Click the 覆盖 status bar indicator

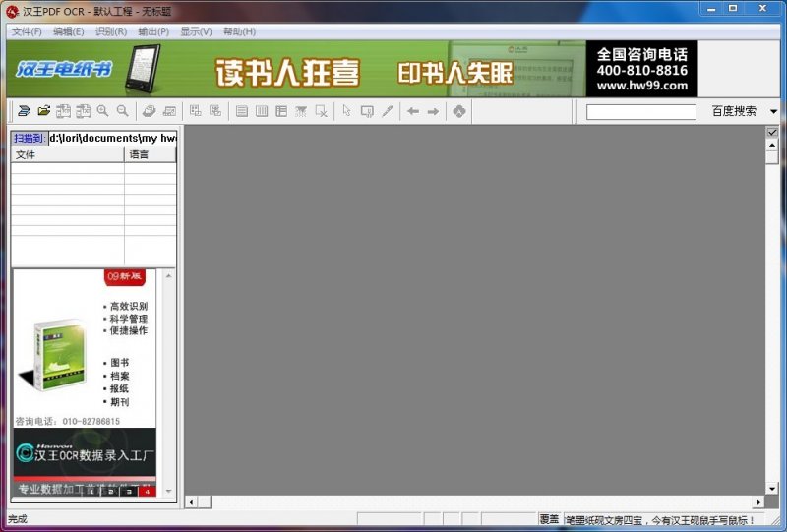coord(549,519)
